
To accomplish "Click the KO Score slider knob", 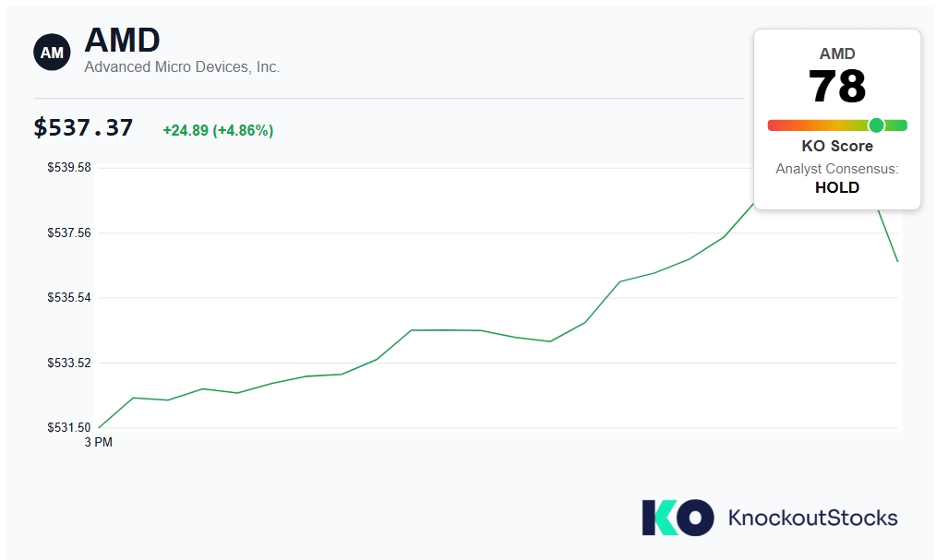I will 876,125.
